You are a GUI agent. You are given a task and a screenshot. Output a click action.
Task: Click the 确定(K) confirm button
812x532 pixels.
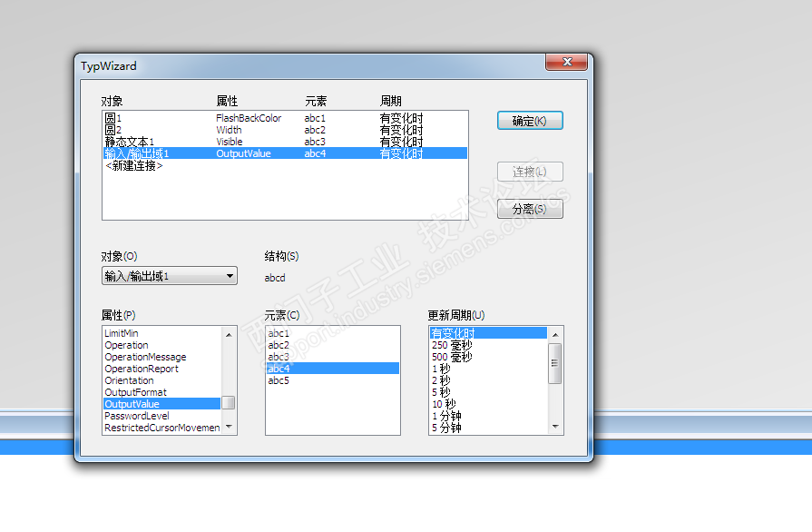coord(530,121)
